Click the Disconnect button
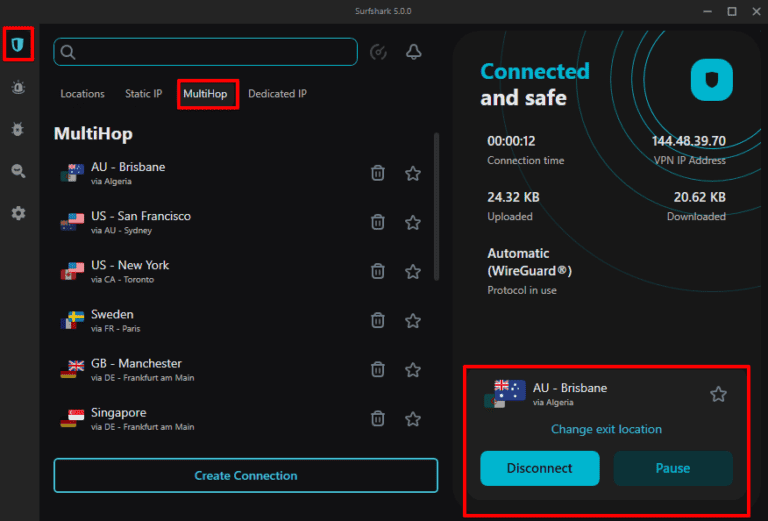The width and height of the screenshot is (768, 521). pos(540,469)
